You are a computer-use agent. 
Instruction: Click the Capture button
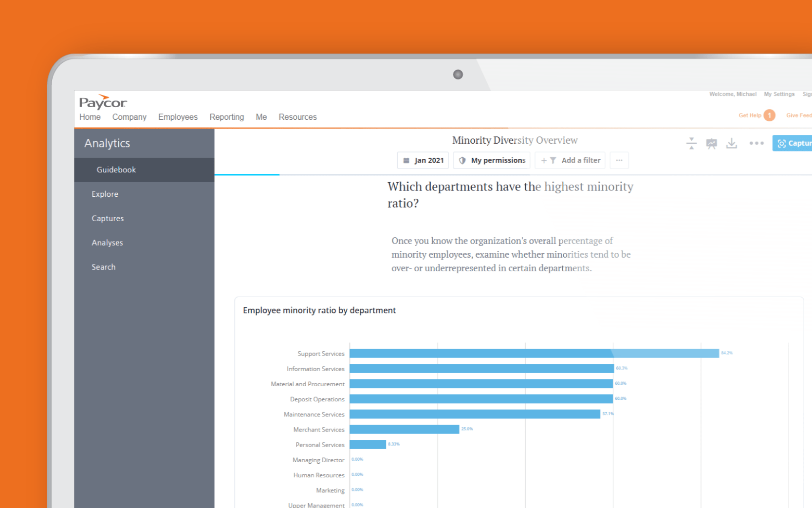click(792, 143)
